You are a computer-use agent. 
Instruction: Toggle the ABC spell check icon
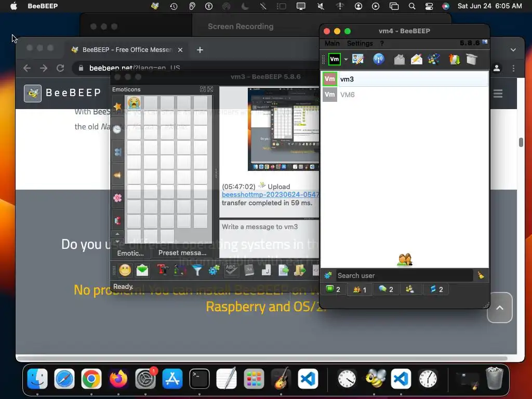(231, 270)
